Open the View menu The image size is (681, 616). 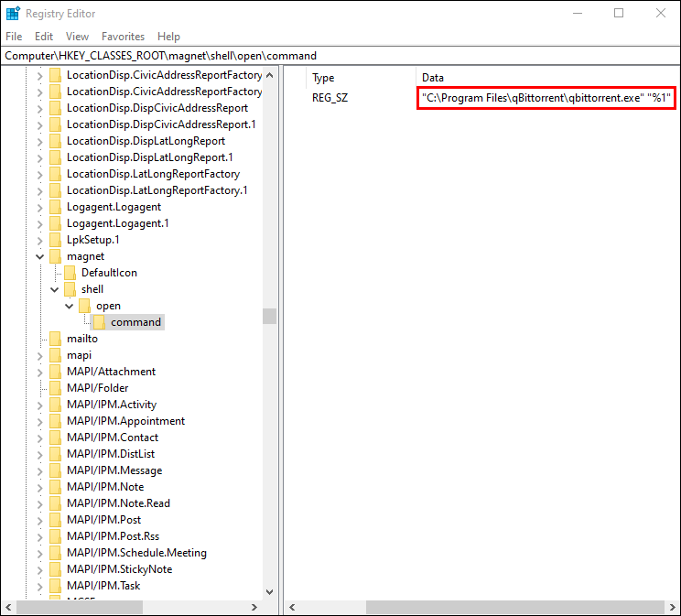[77, 37]
